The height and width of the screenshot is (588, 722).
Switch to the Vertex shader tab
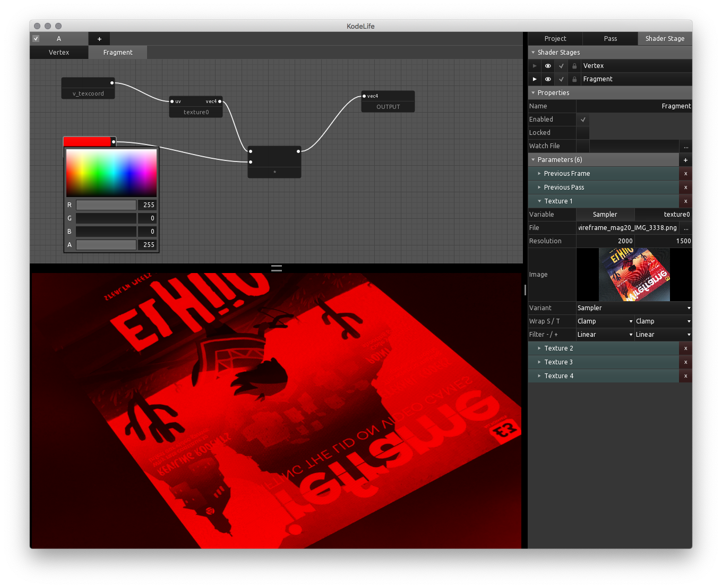point(59,53)
